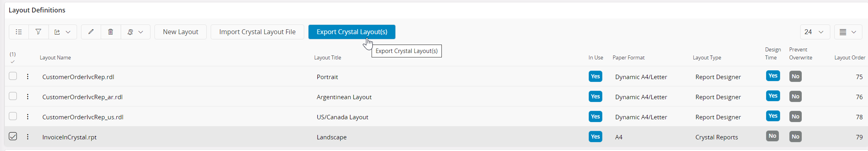Click the New Layout button
The height and width of the screenshot is (151, 868).
pos(181,32)
